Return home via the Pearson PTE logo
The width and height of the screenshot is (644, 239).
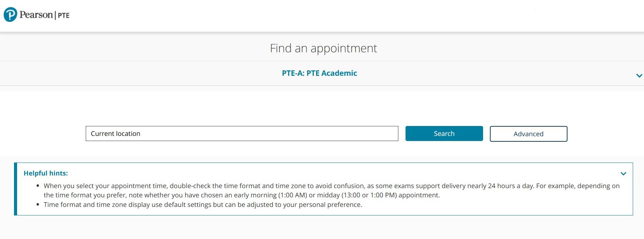(x=36, y=14)
